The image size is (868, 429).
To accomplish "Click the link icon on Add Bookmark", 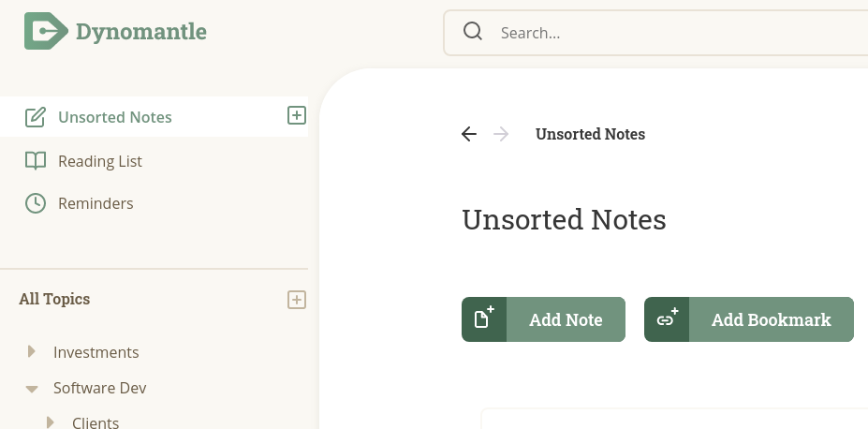I will (x=667, y=319).
